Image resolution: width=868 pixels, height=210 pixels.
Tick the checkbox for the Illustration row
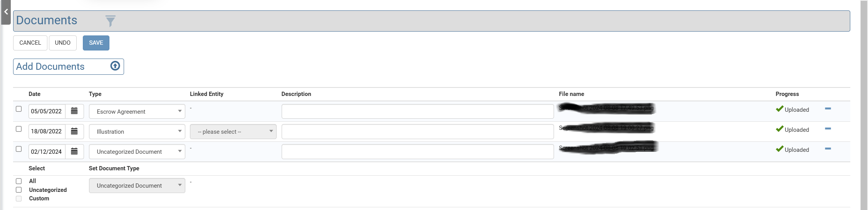18,129
